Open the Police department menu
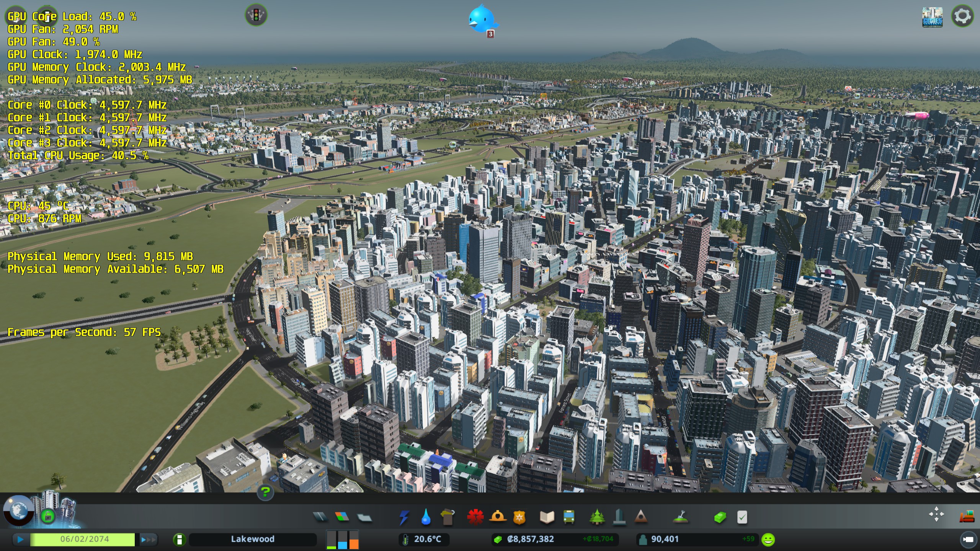980x551 pixels. pyautogui.click(x=519, y=517)
